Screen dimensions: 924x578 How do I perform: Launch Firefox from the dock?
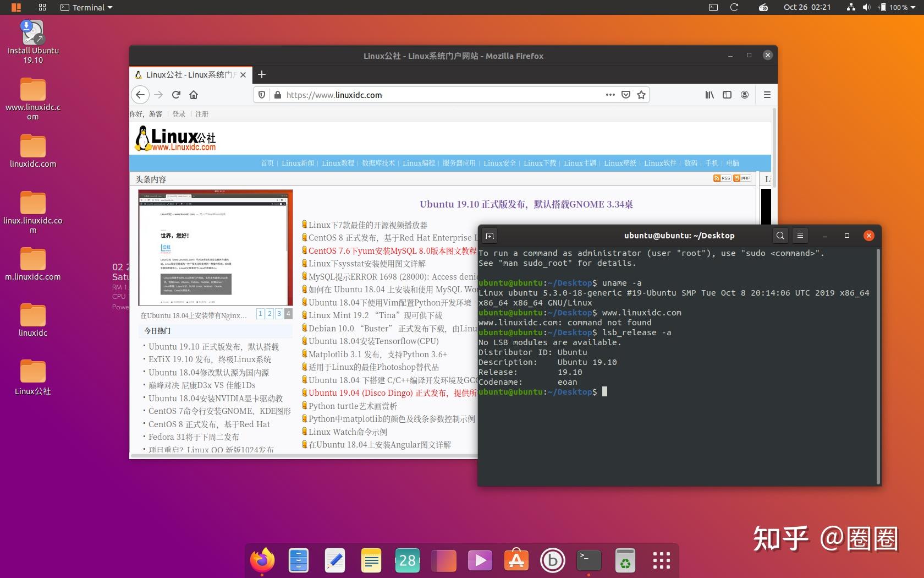[263, 560]
